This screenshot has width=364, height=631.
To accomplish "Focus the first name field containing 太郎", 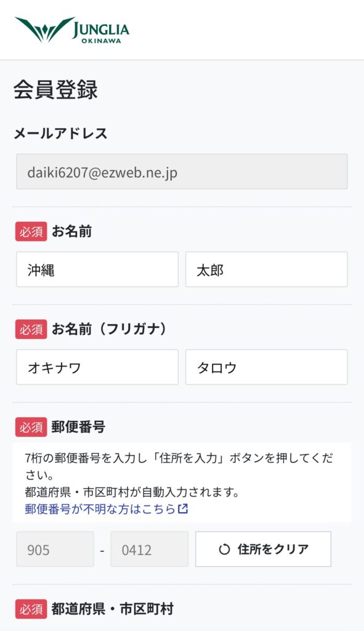I will [267, 270].
